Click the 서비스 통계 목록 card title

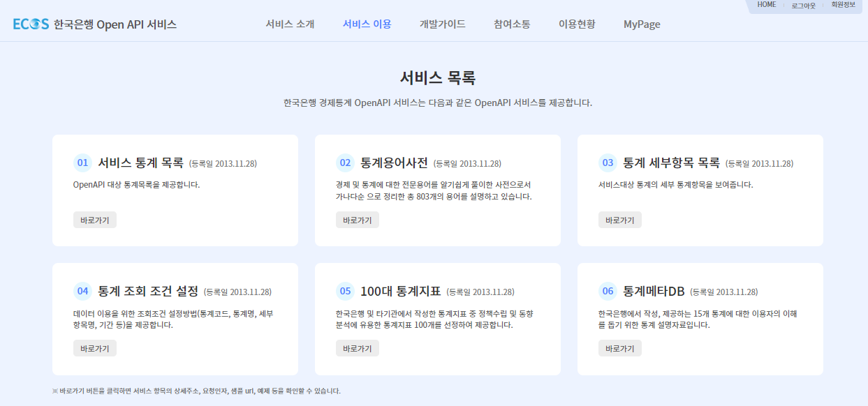pos(139,162)
